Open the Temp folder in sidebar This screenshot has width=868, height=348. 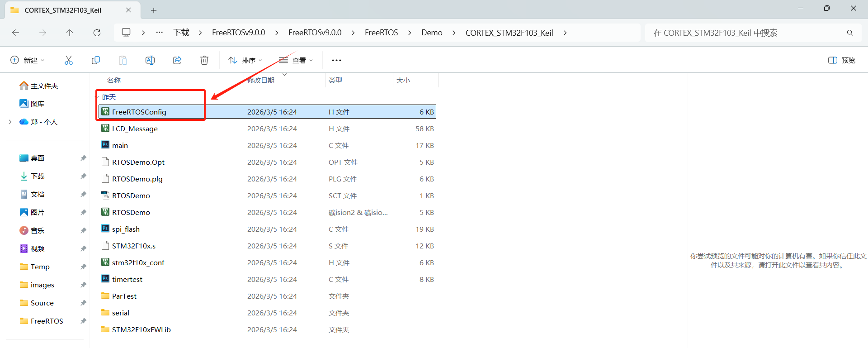[x=34, y=267]
